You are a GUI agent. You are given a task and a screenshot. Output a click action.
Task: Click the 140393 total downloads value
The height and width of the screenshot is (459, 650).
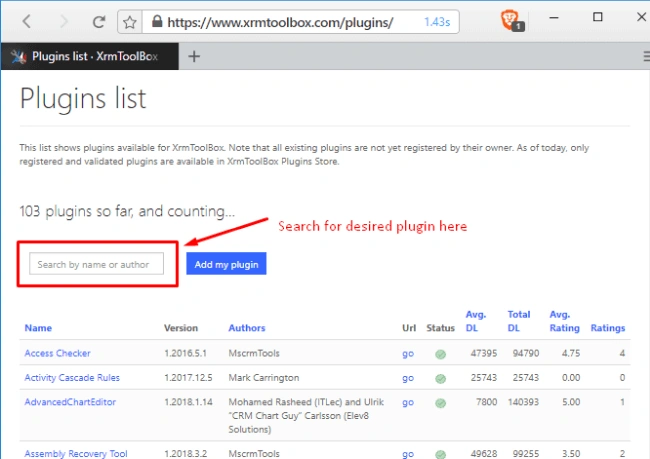tap(523, 402)
